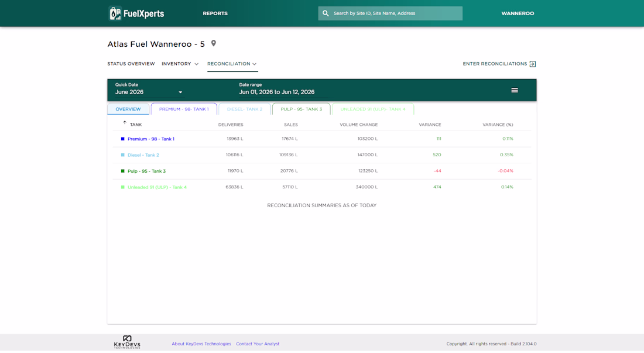Click the Tank column header
Screen dimensions: 644x353
coord(136,124)
